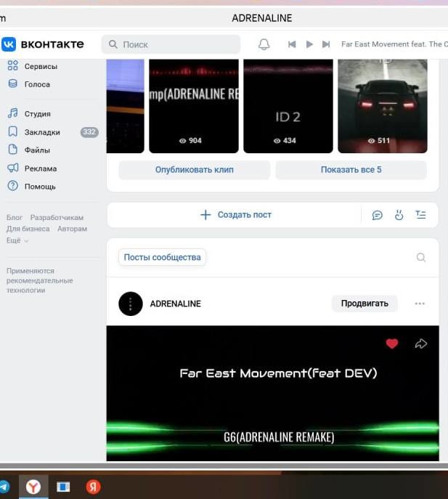448x499 pixels.
Task: Open post options three-dot menu
Action: point(420,304)
